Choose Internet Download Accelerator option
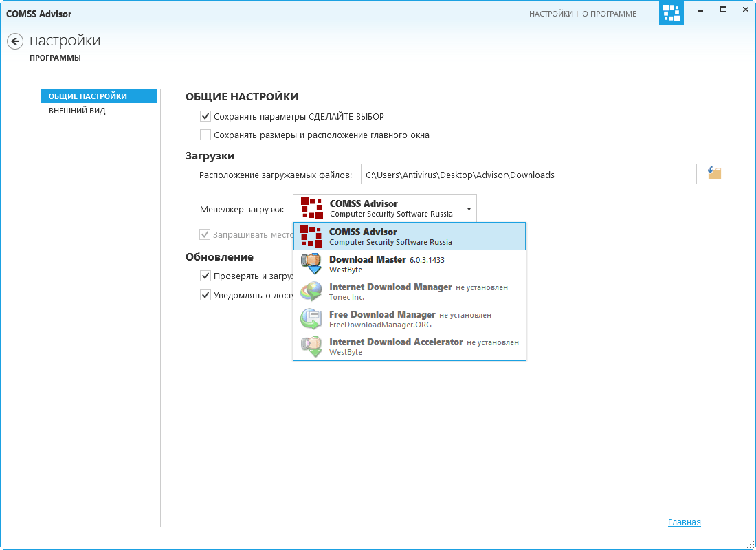This screenshot has width=756, height=550. click(x=410, y=346)
